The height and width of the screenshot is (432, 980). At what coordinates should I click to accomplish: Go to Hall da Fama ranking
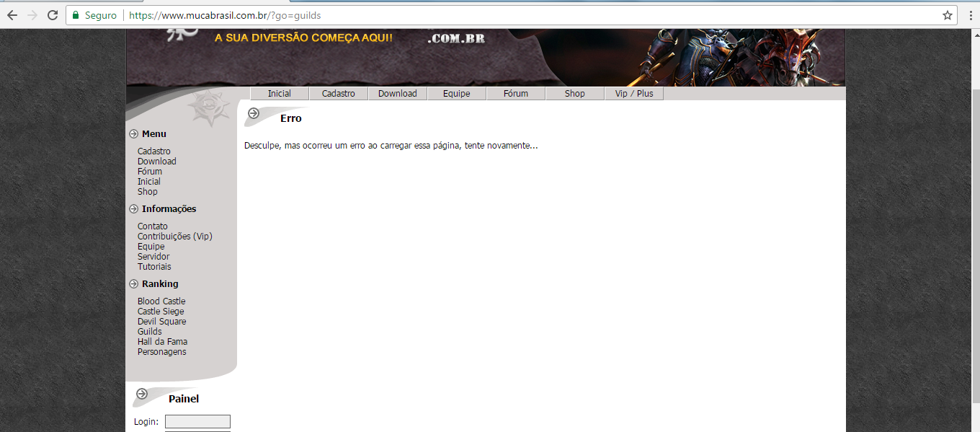pyautogui.click(x=162, y=342)
